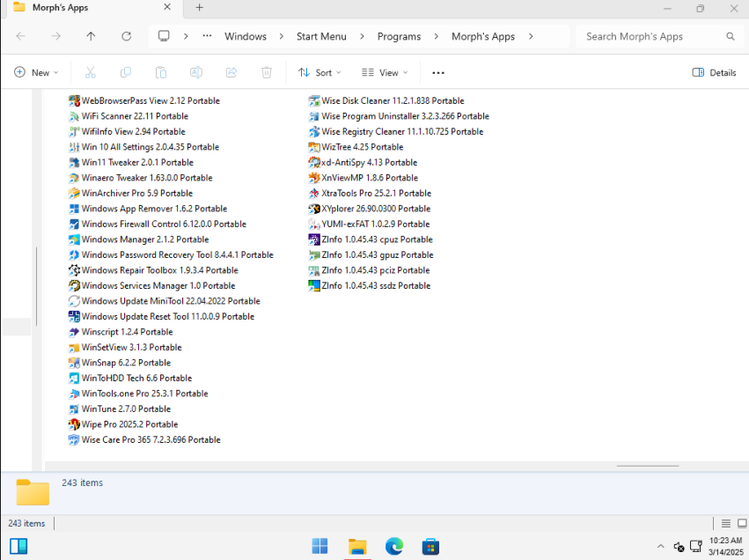
Task: Expand the chevron after Start Menu breadcrumb
Action: click(x=362, y=36)
